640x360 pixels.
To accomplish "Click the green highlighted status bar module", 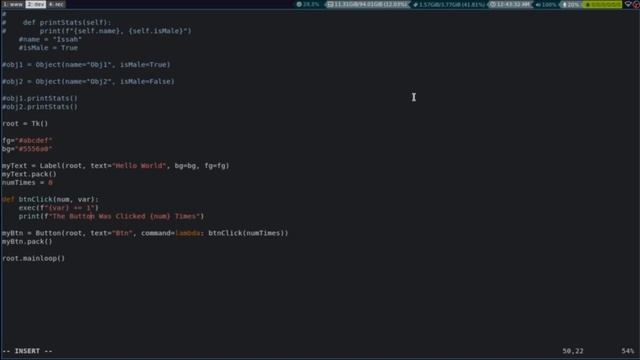I will pyautogui.click(x=602, y=4).
